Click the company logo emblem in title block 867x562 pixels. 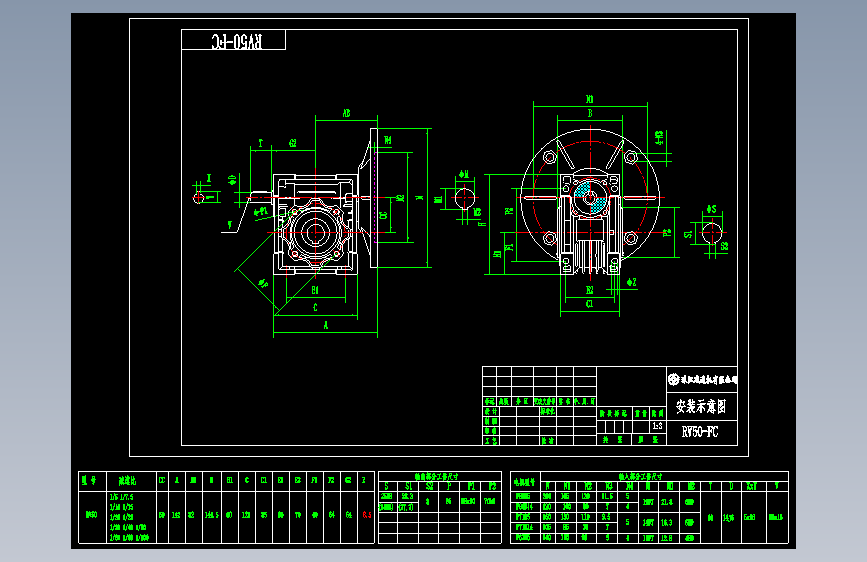(x=673, y=379)
